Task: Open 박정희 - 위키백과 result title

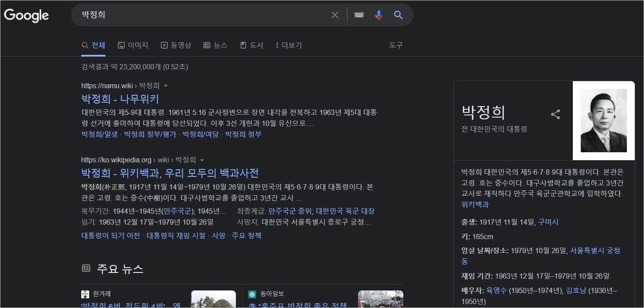Action: pyautogui.click(x=170, y=173)
